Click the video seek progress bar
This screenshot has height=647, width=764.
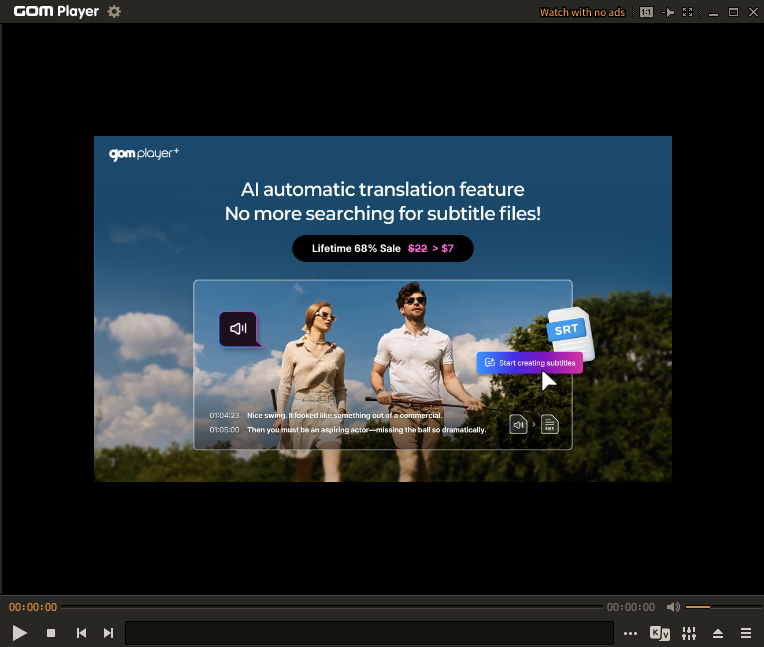(x=330, y=607)
